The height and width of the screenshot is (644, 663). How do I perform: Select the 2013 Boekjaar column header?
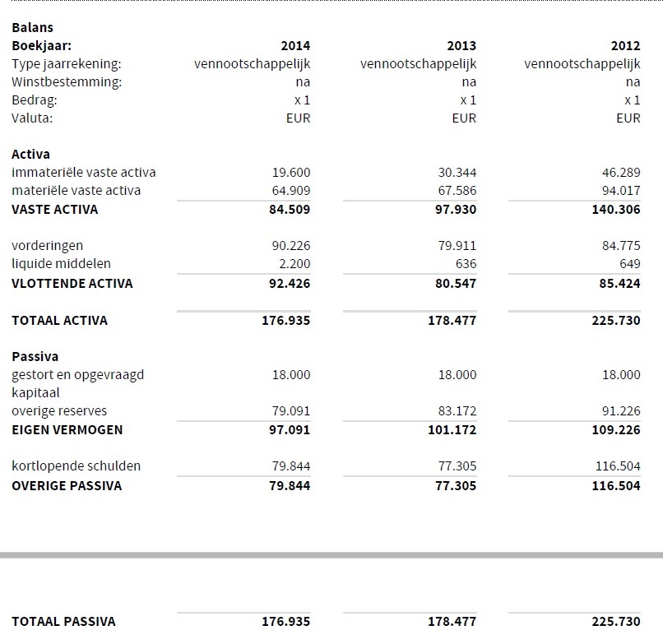tap(461, 46)
